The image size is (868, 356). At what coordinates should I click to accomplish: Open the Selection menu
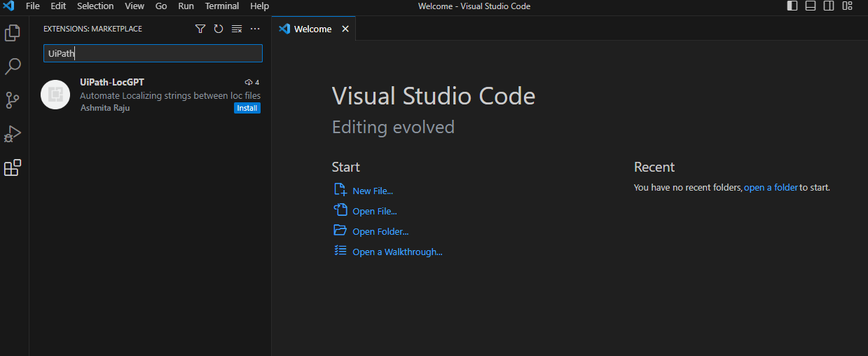click(95, 6)
